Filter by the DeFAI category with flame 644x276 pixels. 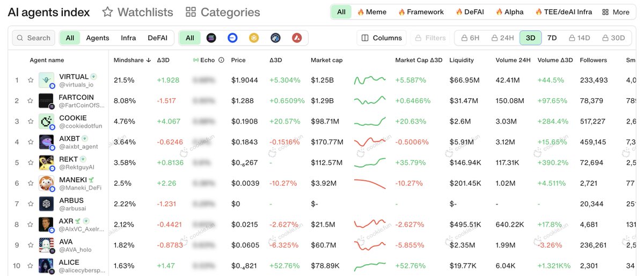tap(470, 12)
